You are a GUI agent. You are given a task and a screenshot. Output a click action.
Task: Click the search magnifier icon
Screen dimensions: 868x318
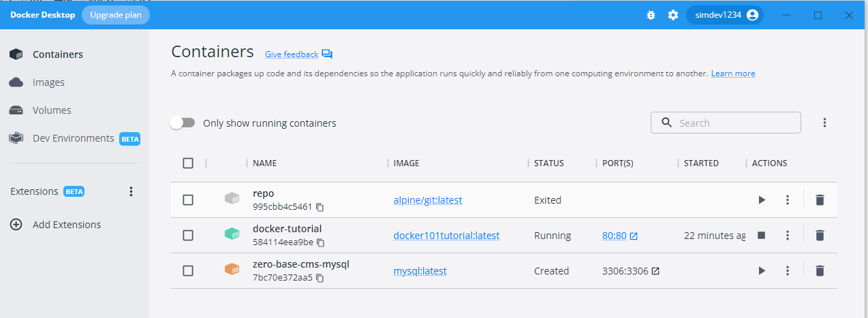point(666,123)
